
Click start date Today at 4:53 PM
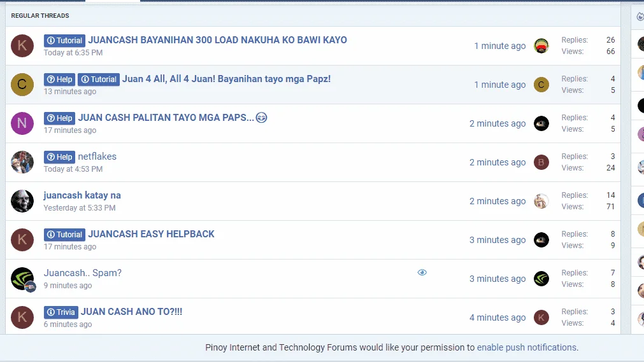point(73,169)
